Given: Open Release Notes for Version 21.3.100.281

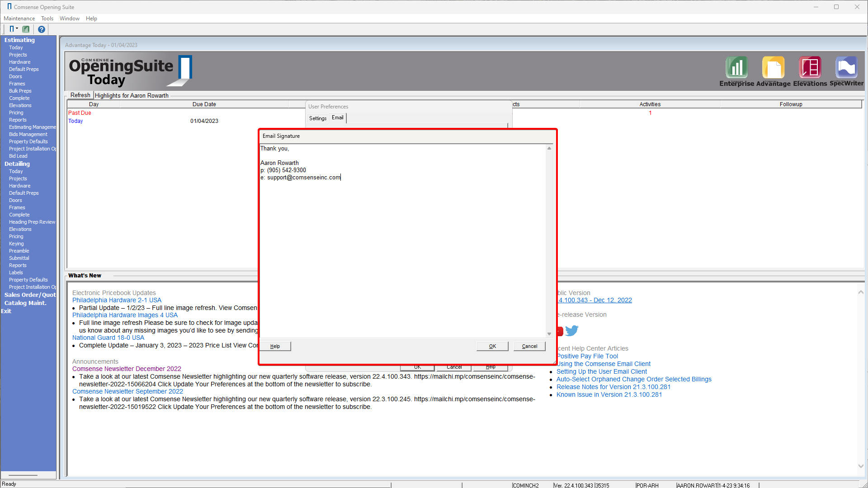Looking at the screenshot, I should tap(613, 387).
